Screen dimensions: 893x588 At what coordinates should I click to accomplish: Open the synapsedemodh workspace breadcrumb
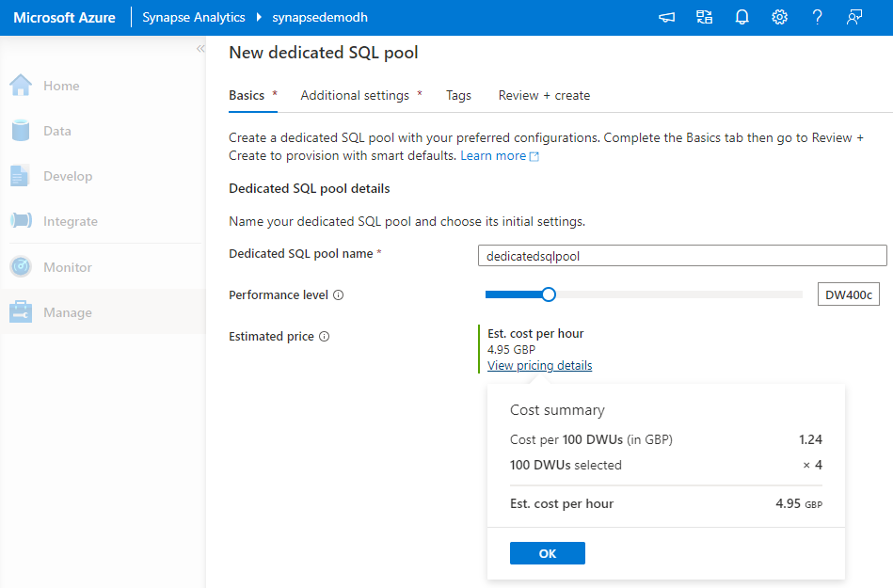point(320,18)
